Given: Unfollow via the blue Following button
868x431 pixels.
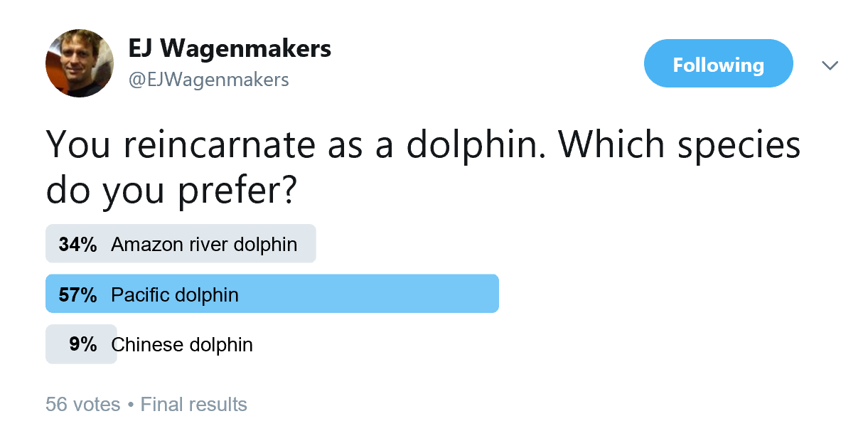Looking at the screenshot, I should click(718, 63).
